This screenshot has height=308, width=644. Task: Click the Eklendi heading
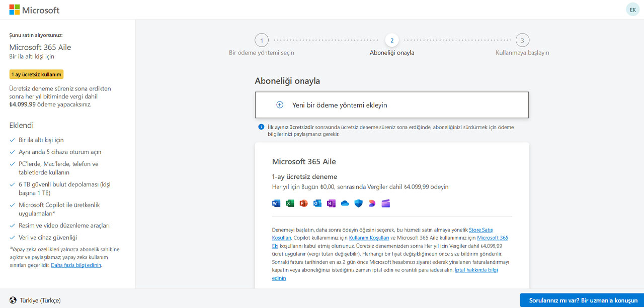(x=22, y=125)
